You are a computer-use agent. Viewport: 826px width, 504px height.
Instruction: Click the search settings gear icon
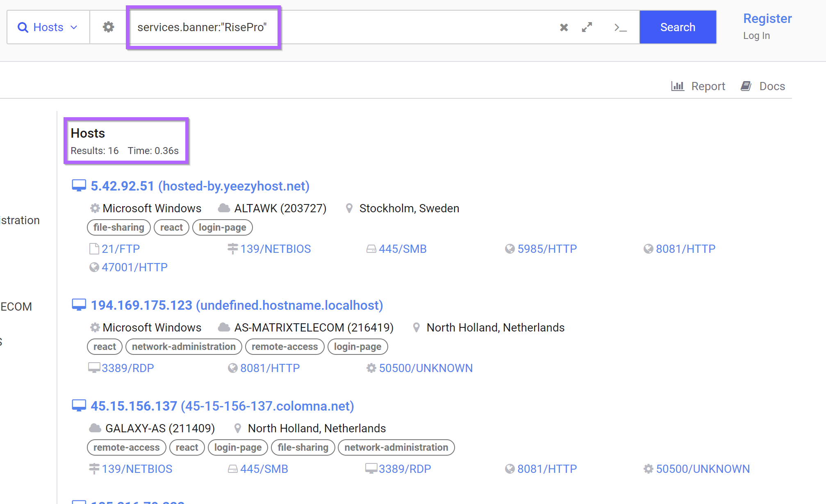pos(108,27)
